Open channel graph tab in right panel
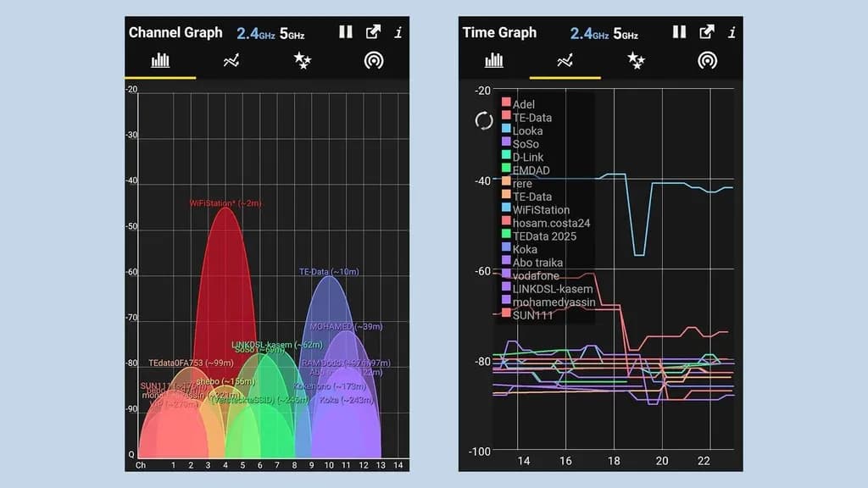 pyautogui.click(x=494, y=61)
